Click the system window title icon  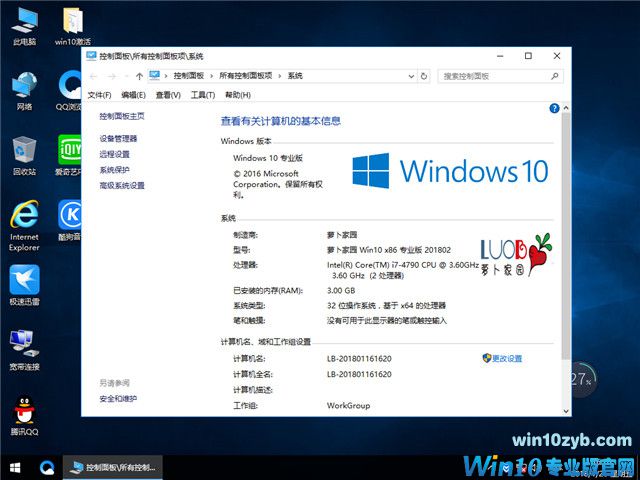91,56
